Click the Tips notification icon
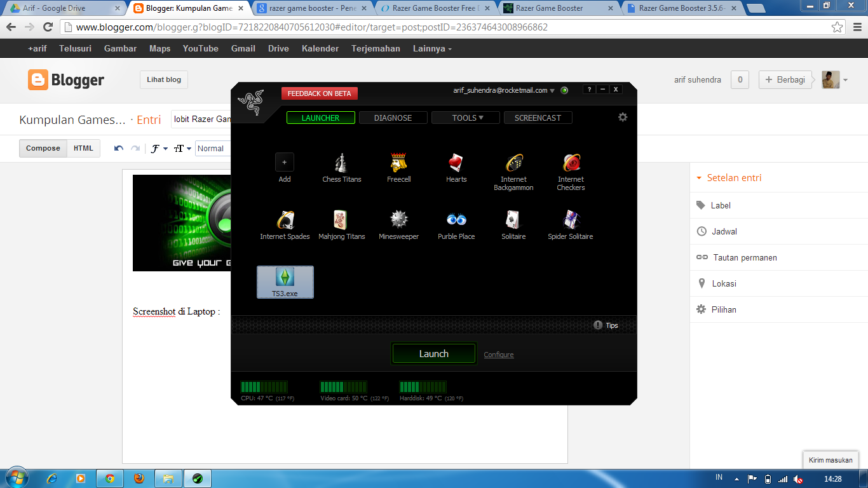 (x=597, y=325)
